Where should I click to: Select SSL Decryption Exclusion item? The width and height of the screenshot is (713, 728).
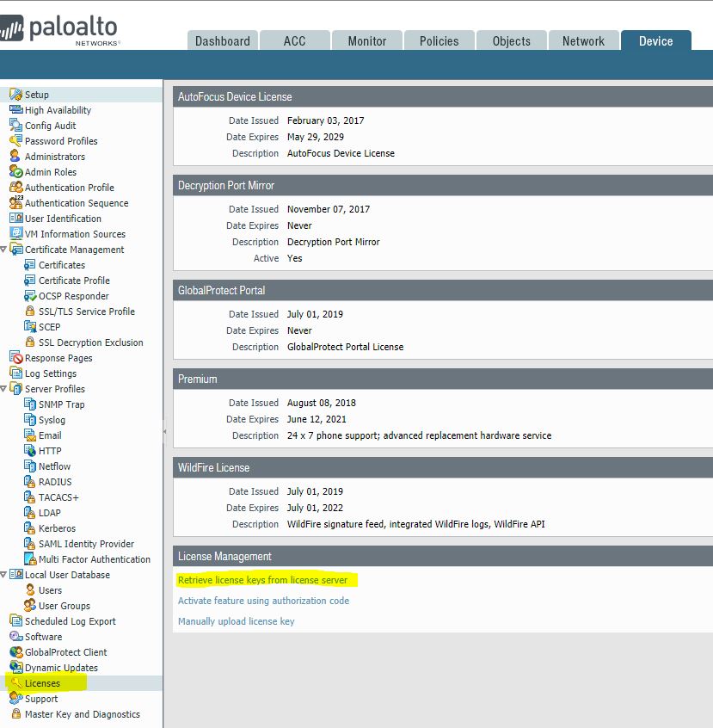[90, 342]
